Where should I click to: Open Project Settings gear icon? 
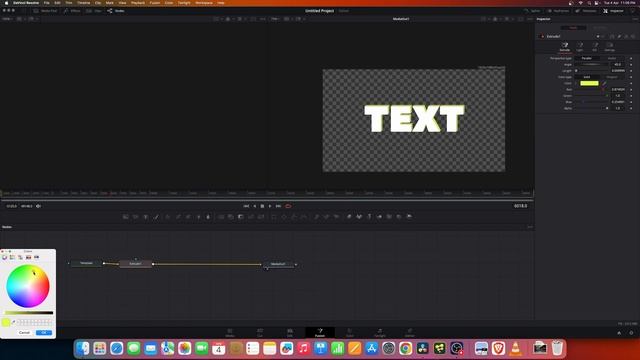click(x=631, y=333)
